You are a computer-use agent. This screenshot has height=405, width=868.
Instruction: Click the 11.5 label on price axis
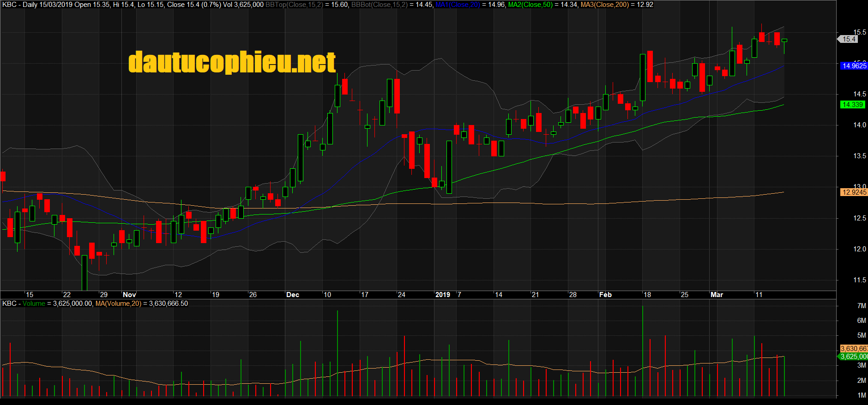click(859, 280)
